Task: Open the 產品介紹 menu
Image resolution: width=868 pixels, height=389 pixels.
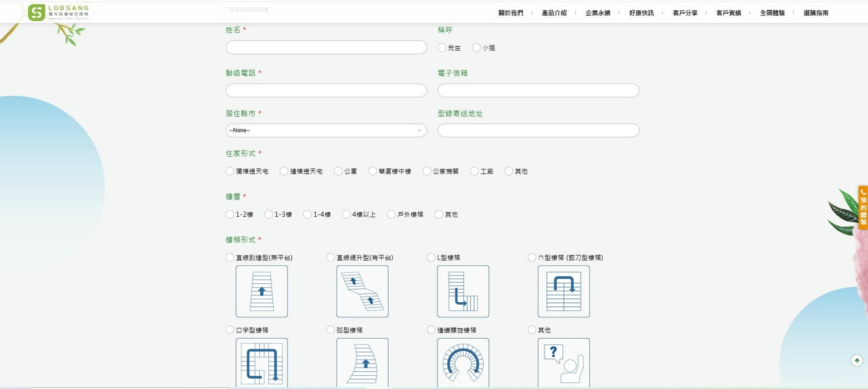Action: [x=554, y=12]
